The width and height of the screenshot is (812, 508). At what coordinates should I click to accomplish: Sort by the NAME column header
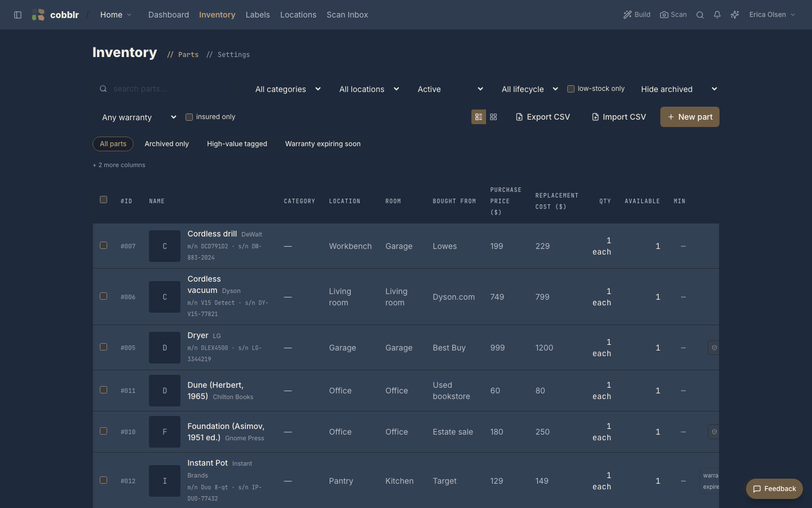[x=157, y=201]
